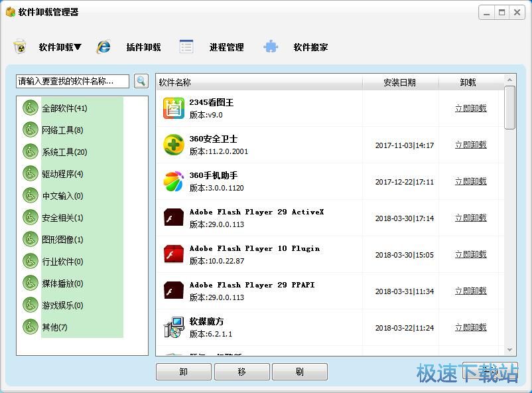Sort list by 软件名称 column header
The image size is (532, 393).
259,82
